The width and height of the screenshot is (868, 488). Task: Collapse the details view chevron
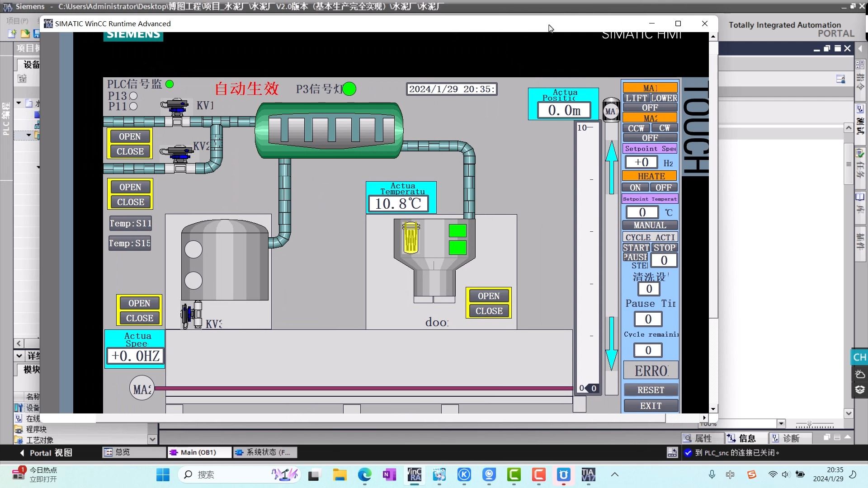coord(19,356)
